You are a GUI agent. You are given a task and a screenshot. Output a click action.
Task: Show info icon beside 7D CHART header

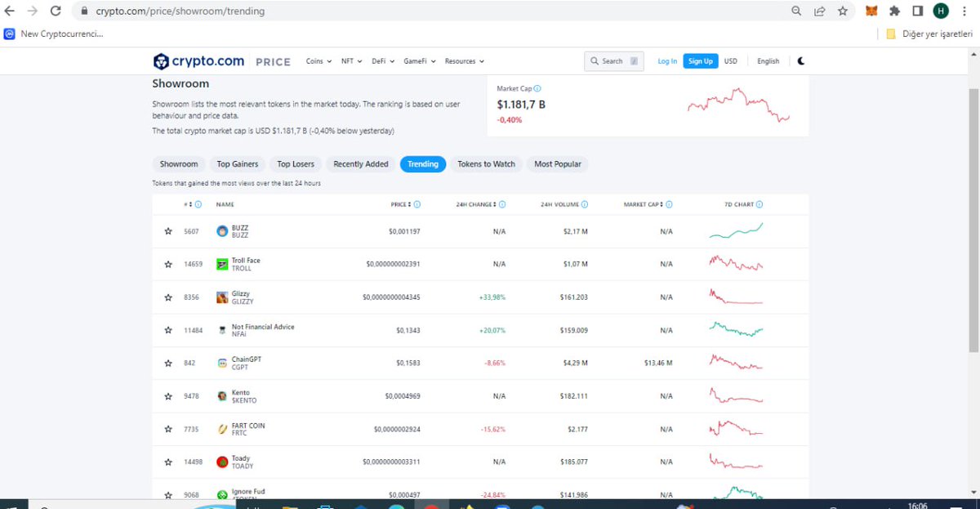(759, 204)
